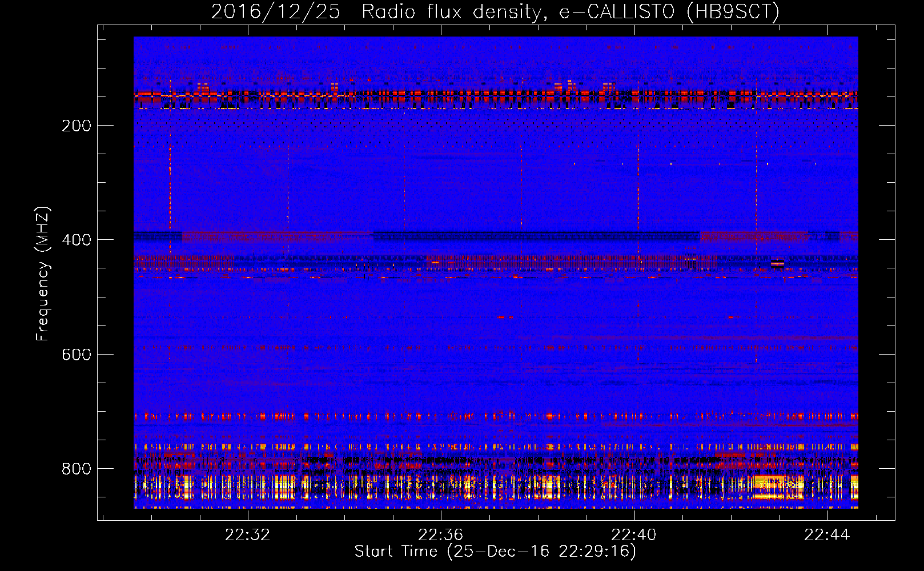The width and height of the screenshot is (924, 571).
Task: Click the bright yellow burst near 22:43 below 800 MHz
Action: pyautogui.click(x=777, y=487)
